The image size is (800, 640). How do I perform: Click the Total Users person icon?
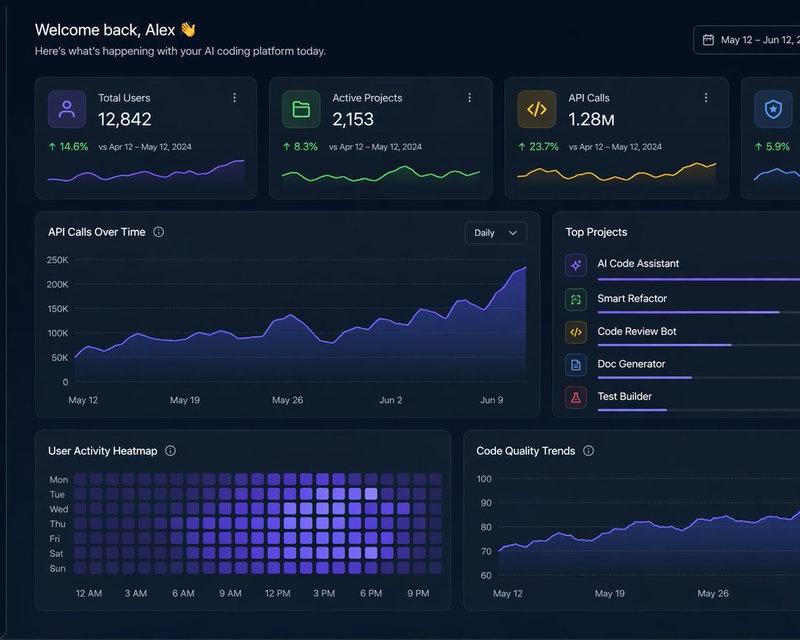pyautogui.click(x=67, y=109)
